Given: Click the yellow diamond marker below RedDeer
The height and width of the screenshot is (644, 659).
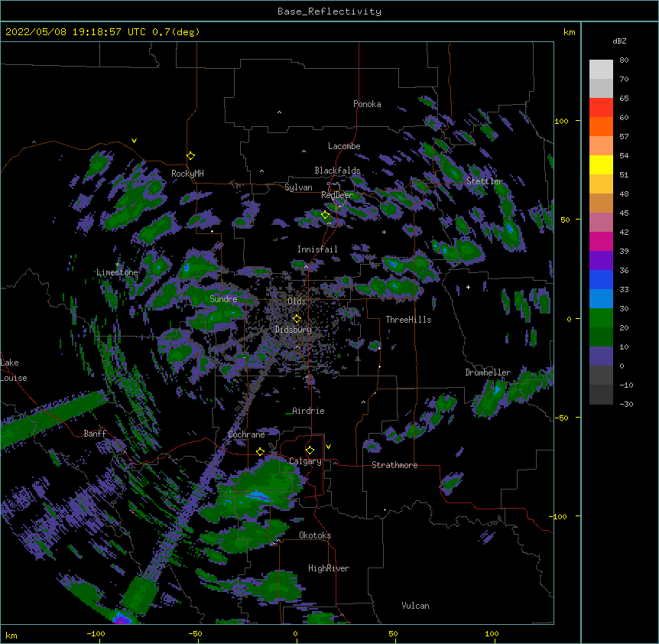Looking at the screenshot, I should coord(326,215).
